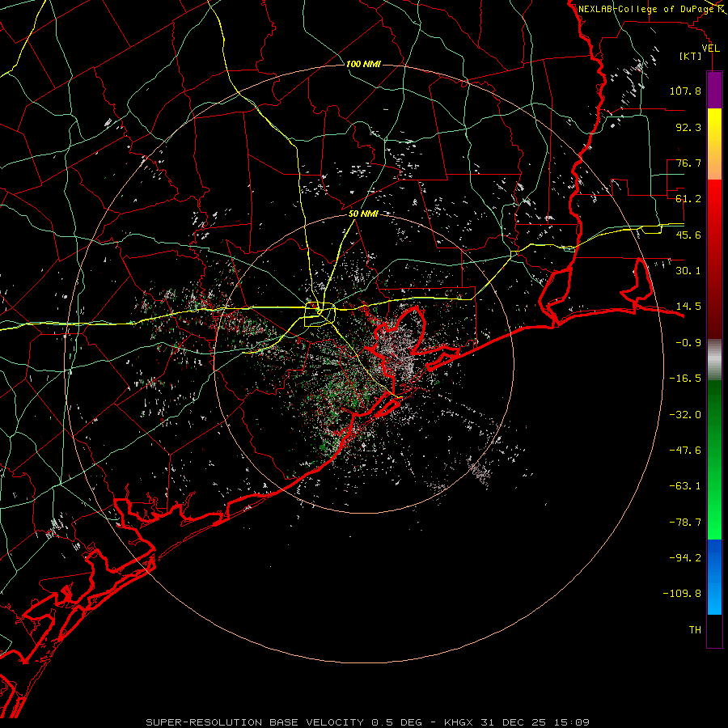Click the 107.8 velocity scale value
728x728 pixels.
pyautogui.click(x=685, y=91)
